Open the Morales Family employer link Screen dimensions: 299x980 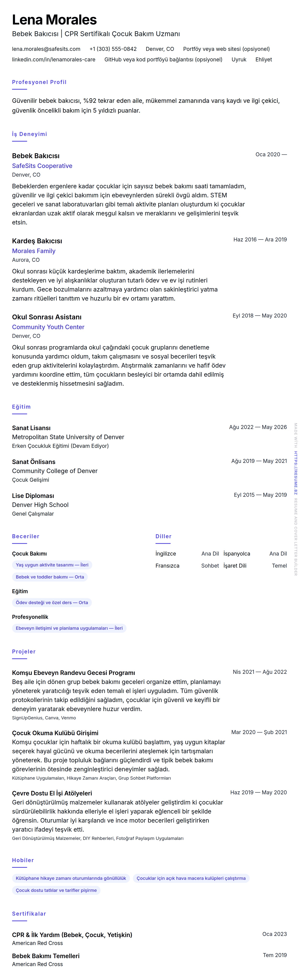(x=34, y=251)
